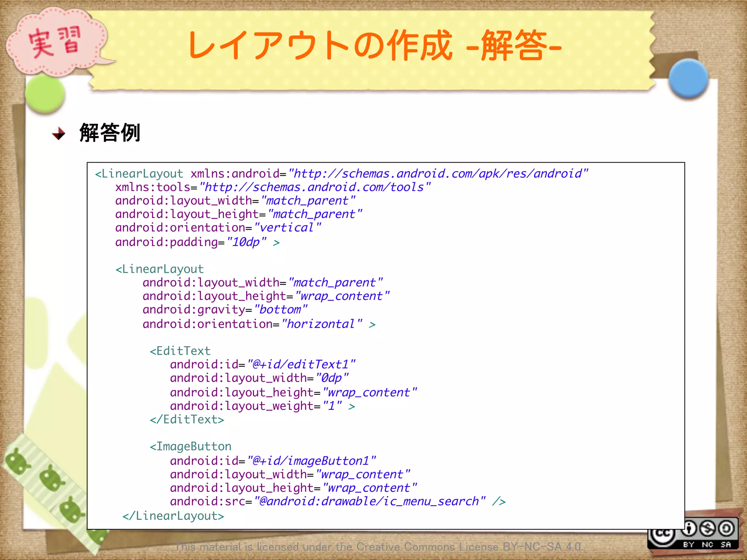
Task: Click the pink 実習 speech bubble badge
Action: pyautogui.click(x=55, y=42)
